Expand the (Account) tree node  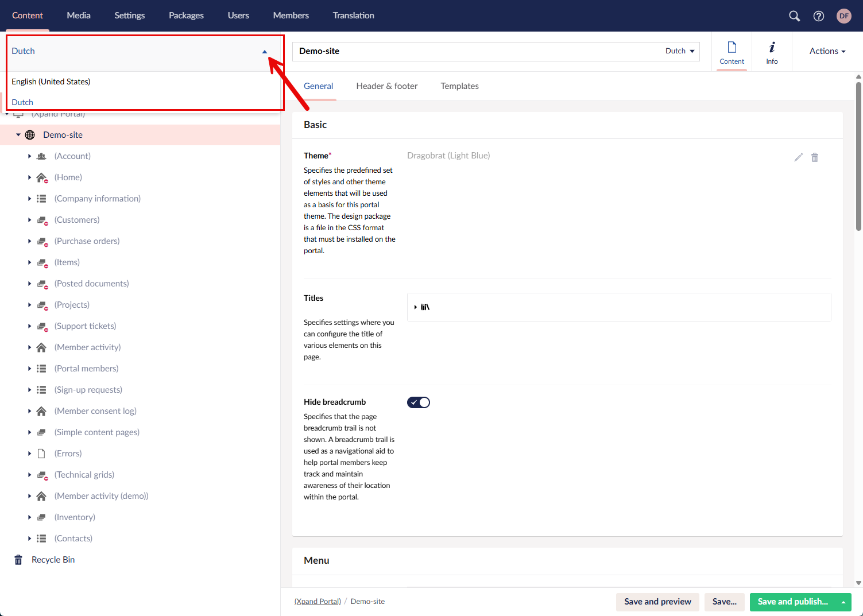coord(29,156)
